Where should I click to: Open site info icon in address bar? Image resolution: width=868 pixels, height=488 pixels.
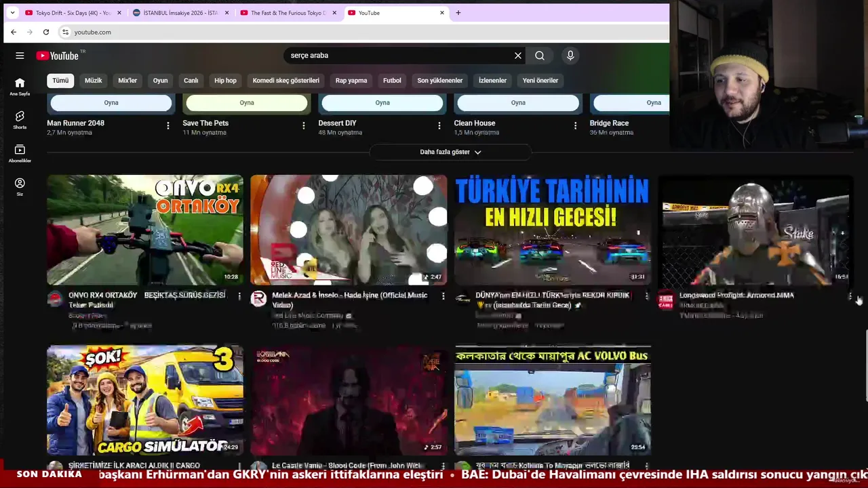tap(65, 32)
